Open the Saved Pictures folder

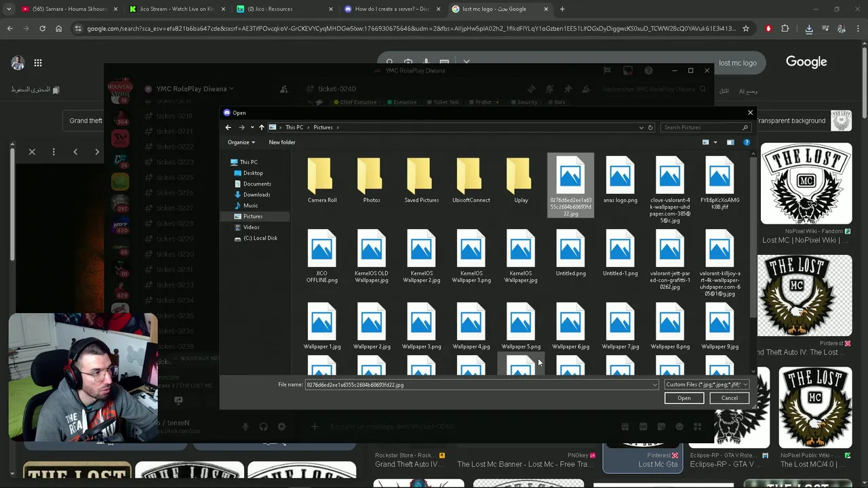421,180
